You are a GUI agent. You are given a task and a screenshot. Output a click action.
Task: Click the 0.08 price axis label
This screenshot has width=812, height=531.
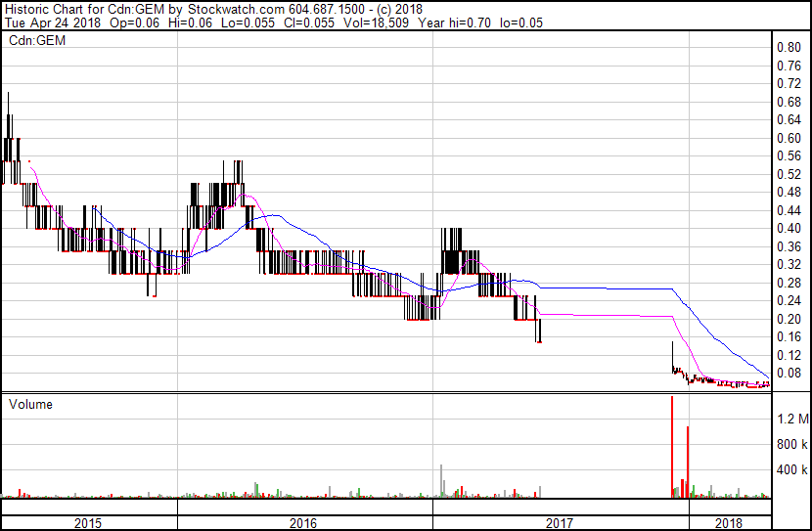tap(789, 374)
